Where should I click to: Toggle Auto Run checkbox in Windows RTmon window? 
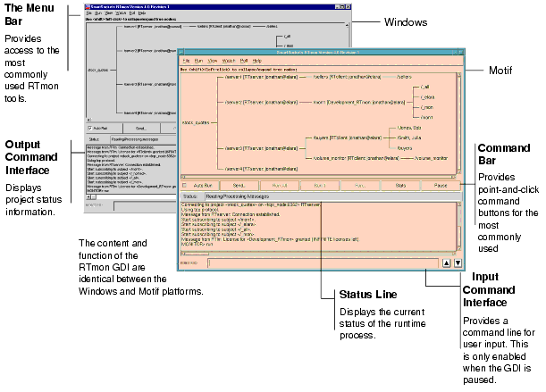tap(90, 128)
